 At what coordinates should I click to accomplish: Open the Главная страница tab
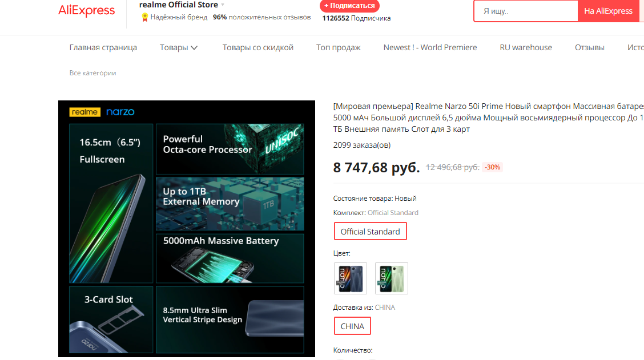103,47
